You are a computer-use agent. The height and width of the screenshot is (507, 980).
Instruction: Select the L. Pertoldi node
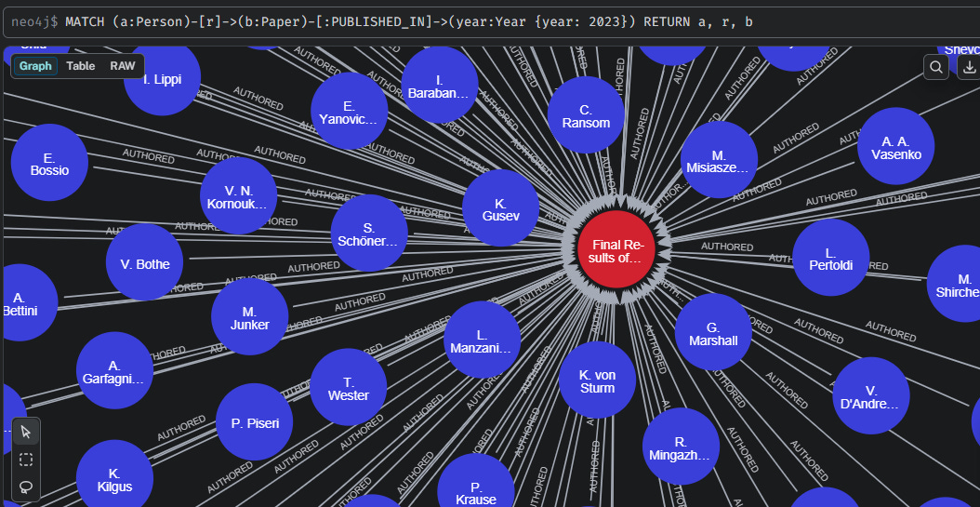tap(830, 258)
